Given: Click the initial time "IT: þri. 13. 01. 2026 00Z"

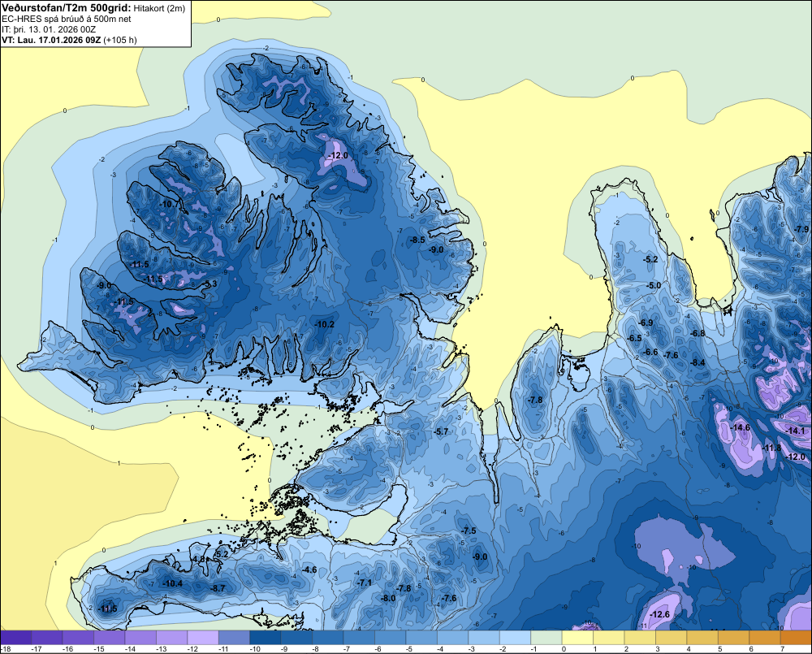Looking at the screenshot, I should tap(49, 29).
